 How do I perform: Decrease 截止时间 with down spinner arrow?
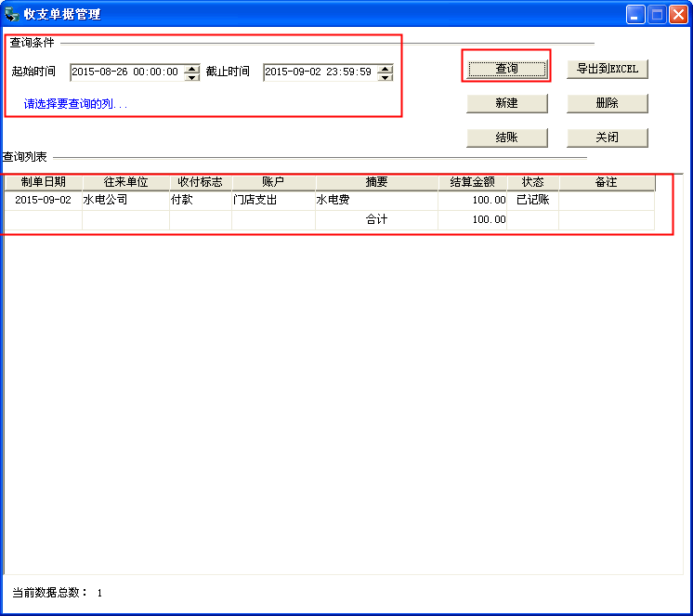pyautogui.click(x=385, y=77)
